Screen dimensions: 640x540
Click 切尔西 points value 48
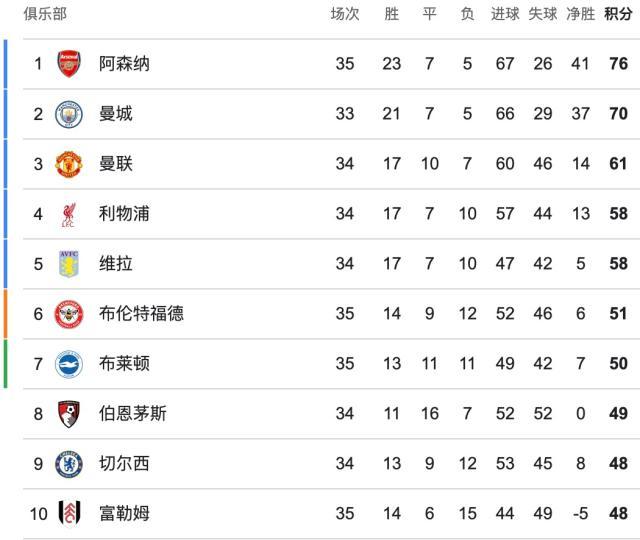pos(618,464)
